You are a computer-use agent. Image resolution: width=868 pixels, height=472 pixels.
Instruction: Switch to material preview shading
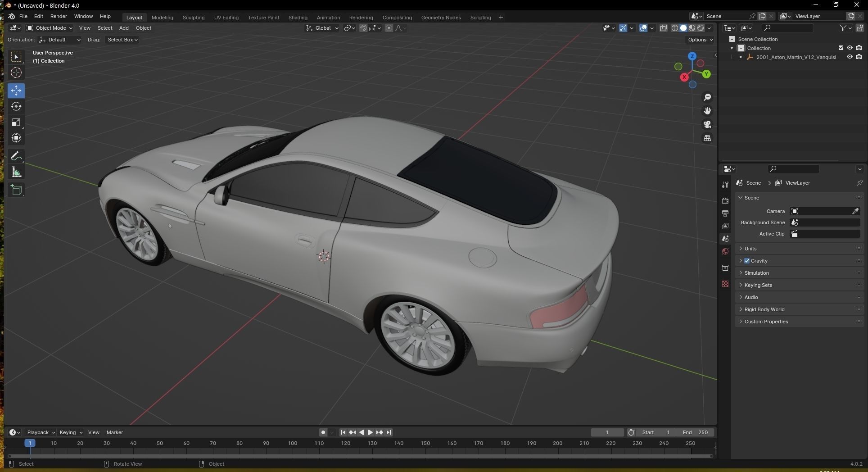click(x=692, y=28)
